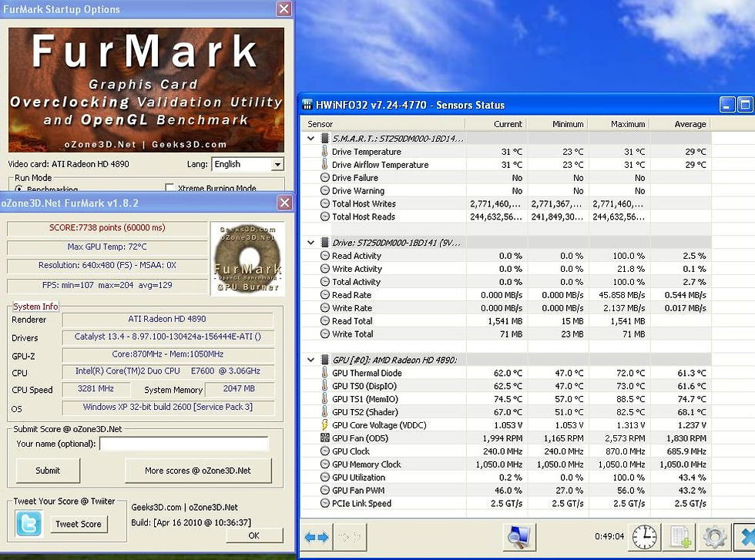
Task: Click the thermometer icon beside GPU TS1 (MemIO)
Action: pyautogui.click(x=325, y=399)
